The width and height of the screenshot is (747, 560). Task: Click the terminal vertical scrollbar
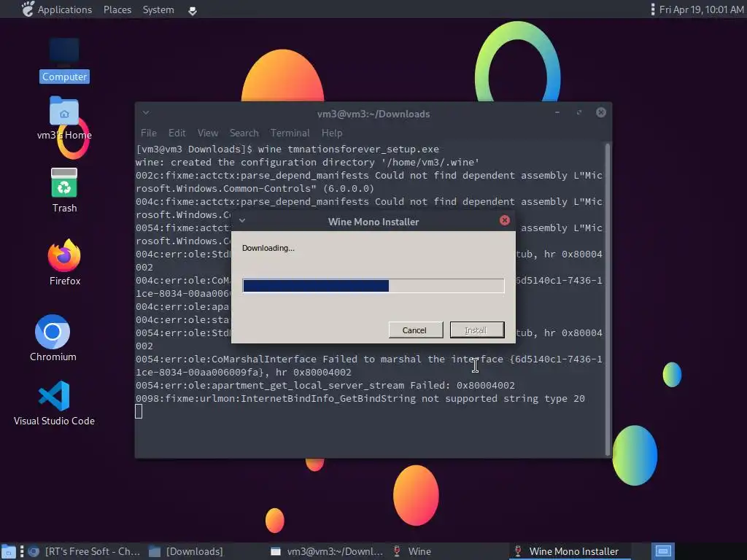[608, 299]
